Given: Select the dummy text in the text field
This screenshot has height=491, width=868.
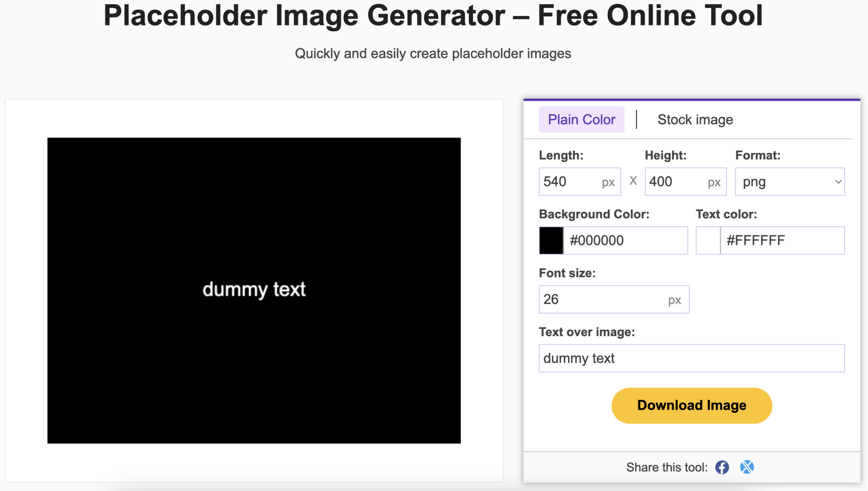Looking at the screenshot, I should click(579, 358).
